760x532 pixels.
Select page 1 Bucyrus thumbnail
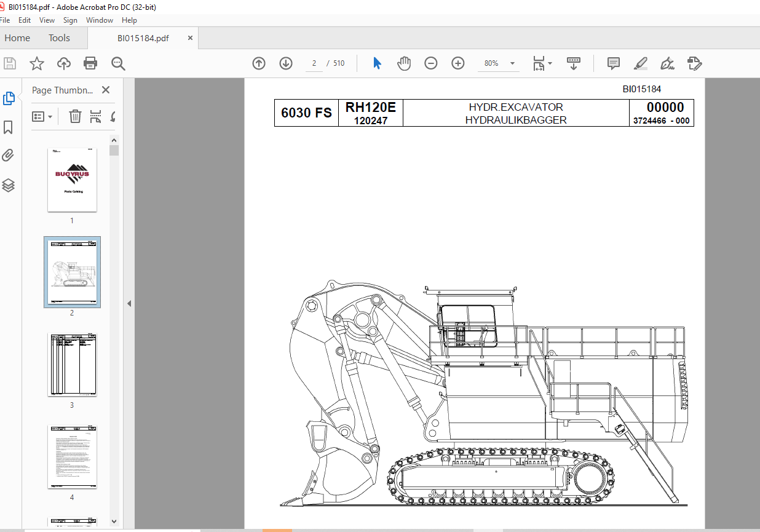point(72,180)
